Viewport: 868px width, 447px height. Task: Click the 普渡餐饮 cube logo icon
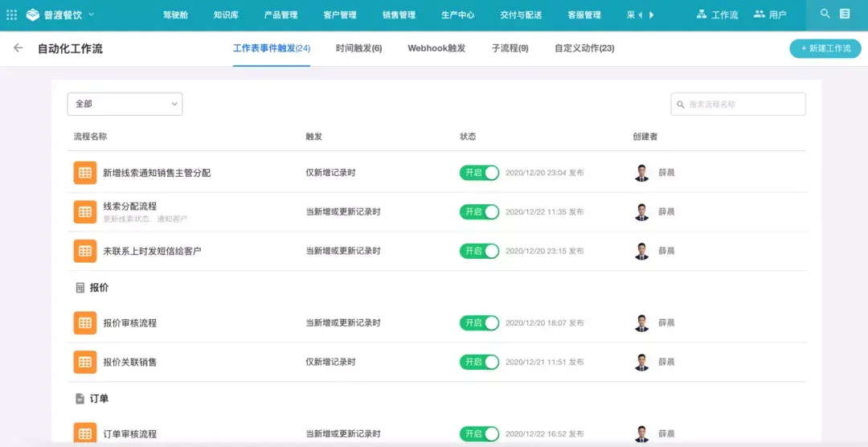pos(33,15)
